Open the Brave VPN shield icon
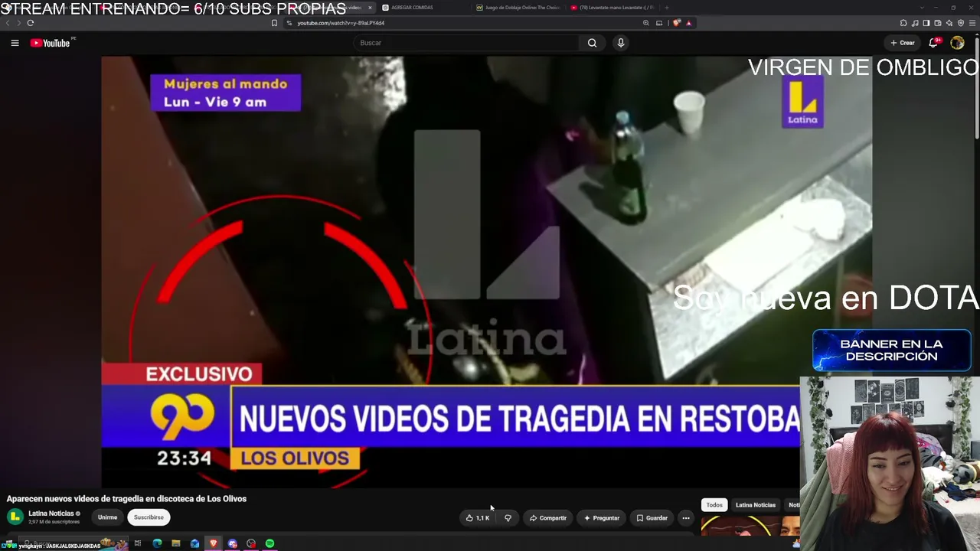Screen dimensions: 980x551 (x=961, y=23)
